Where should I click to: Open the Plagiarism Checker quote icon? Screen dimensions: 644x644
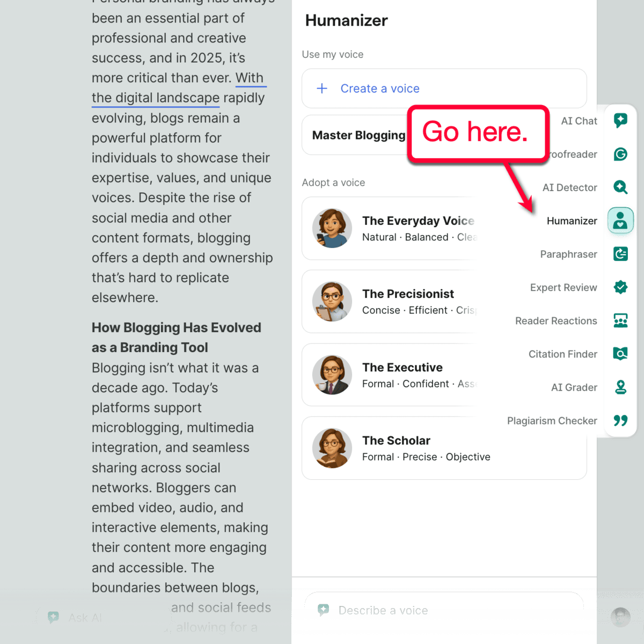620,420
